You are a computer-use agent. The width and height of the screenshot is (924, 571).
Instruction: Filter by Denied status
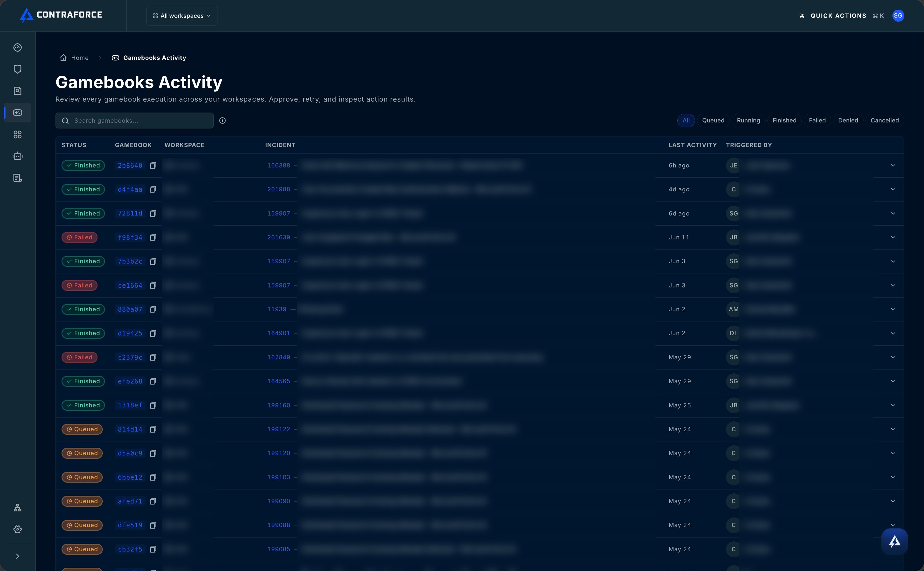point(848,121)
